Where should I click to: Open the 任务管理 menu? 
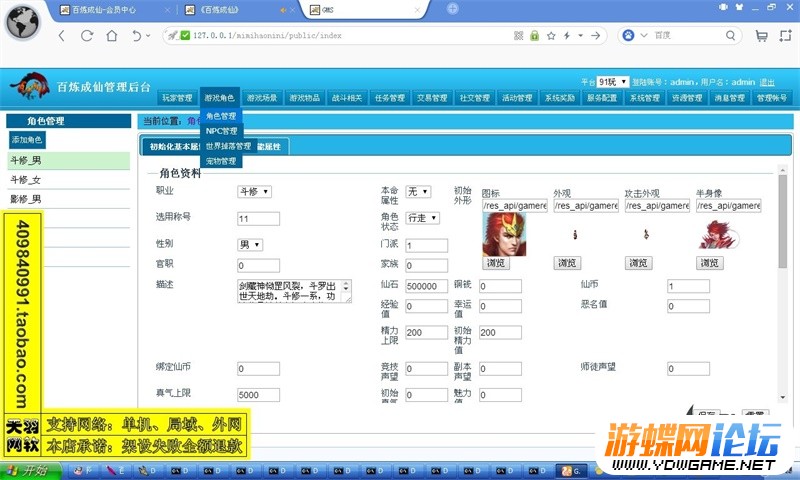(390, 98)
